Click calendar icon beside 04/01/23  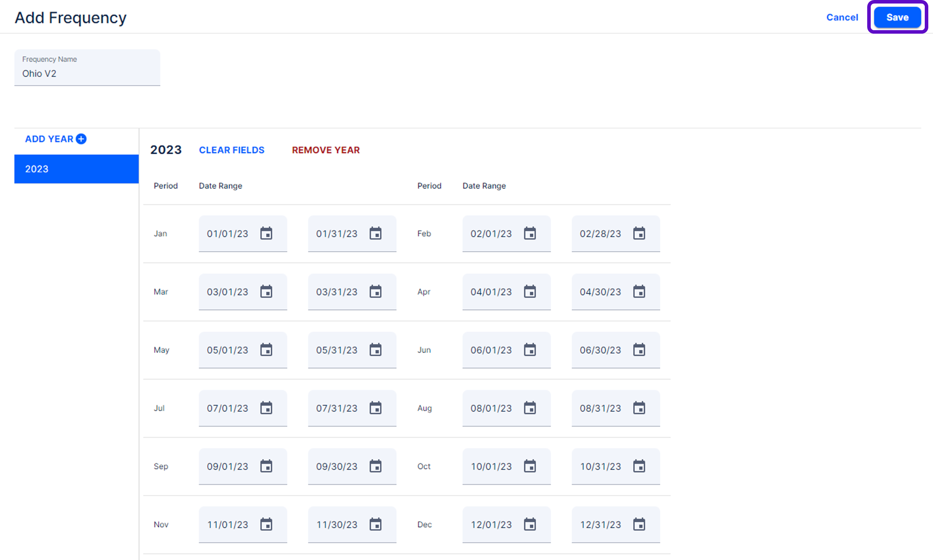pos(530,292)
